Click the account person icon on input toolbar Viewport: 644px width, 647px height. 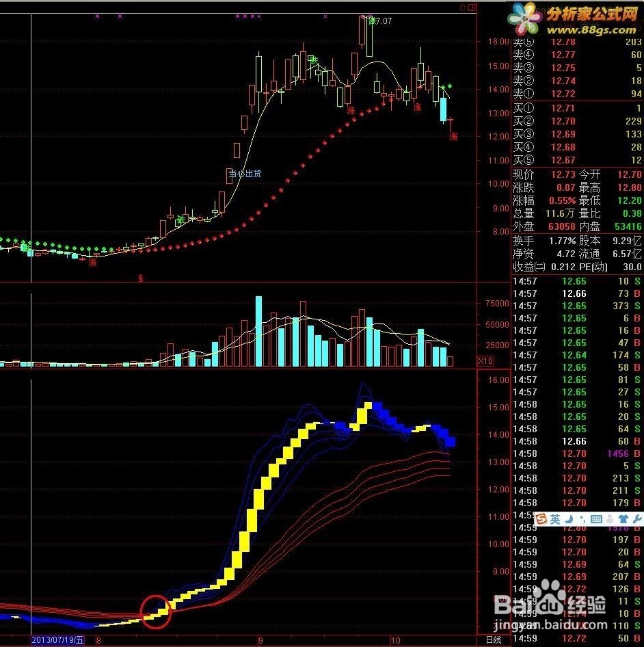tap(610, 519)
